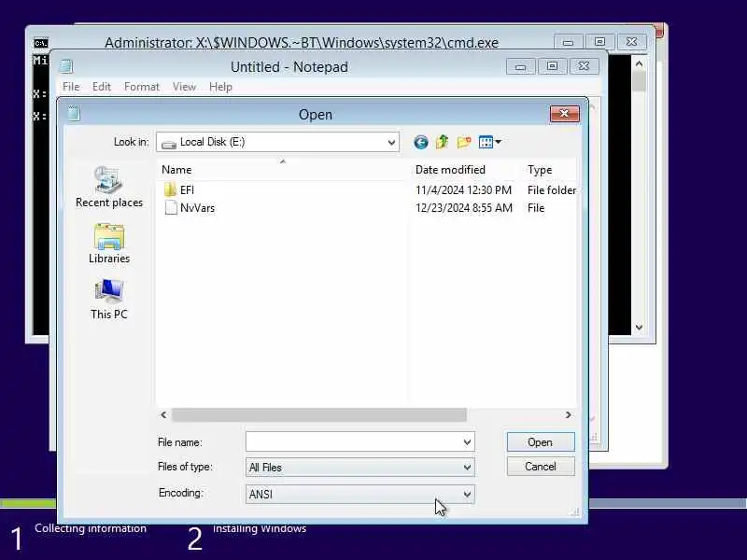
Task: Click the left scroll arrow in file list
Action: point(163,414)
